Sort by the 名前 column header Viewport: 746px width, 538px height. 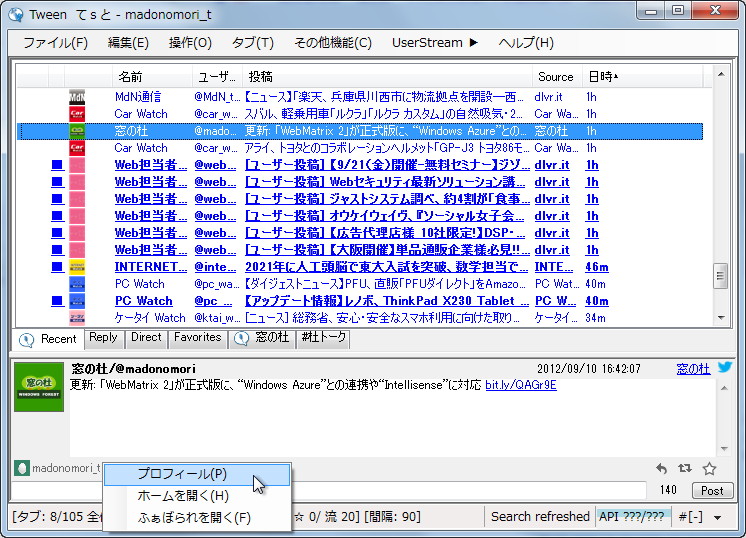[152, 77]
